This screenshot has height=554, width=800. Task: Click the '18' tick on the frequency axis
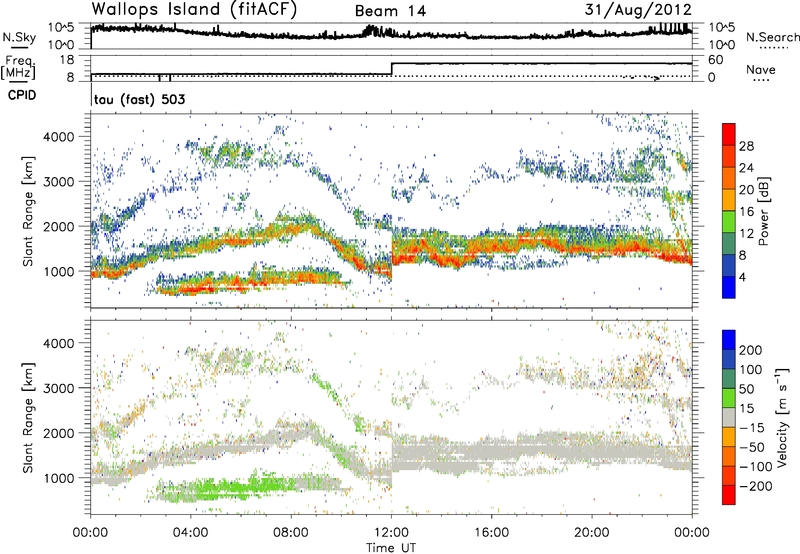66,60
